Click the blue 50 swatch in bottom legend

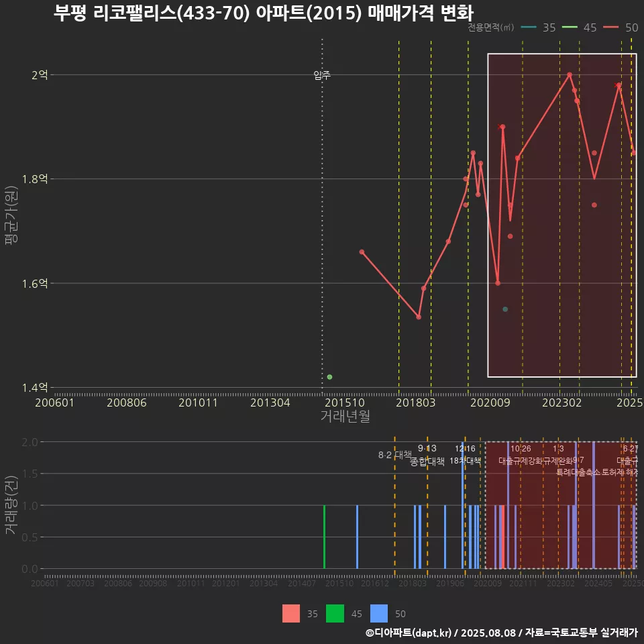point(378,614)
